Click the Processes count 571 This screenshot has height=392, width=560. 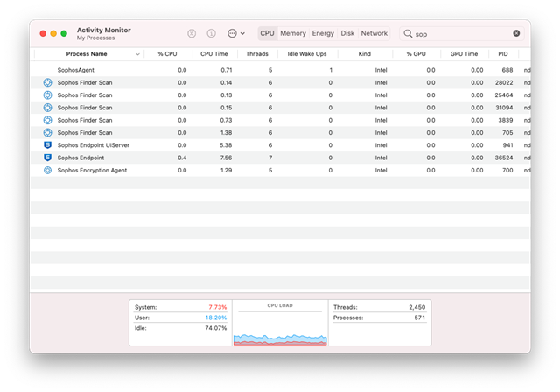click(x=420, y=318)
